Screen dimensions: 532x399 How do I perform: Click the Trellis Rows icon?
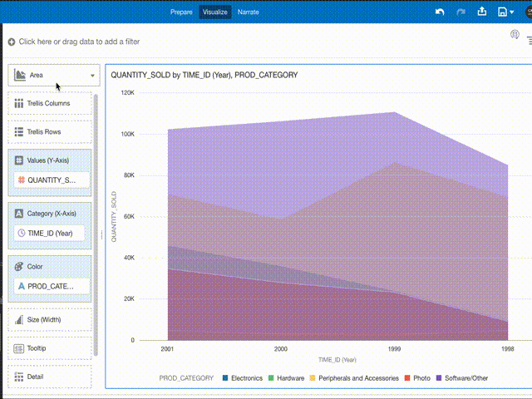18,132
